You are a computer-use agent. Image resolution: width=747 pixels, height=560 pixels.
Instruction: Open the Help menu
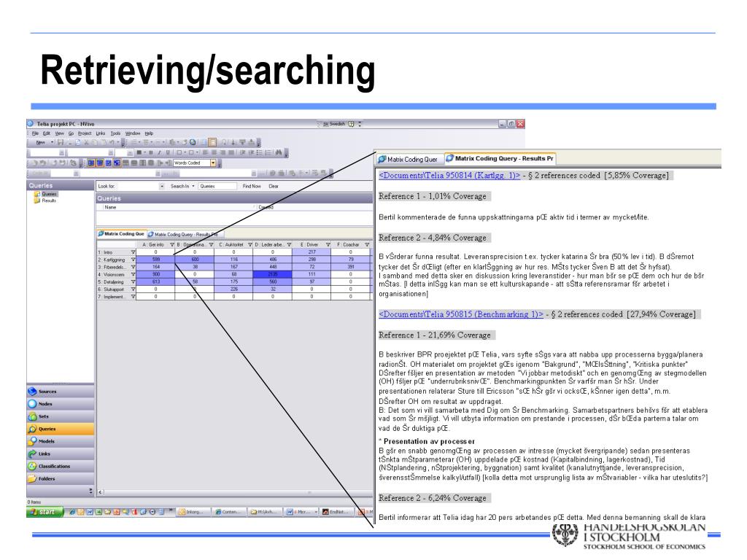click(149, 133)
